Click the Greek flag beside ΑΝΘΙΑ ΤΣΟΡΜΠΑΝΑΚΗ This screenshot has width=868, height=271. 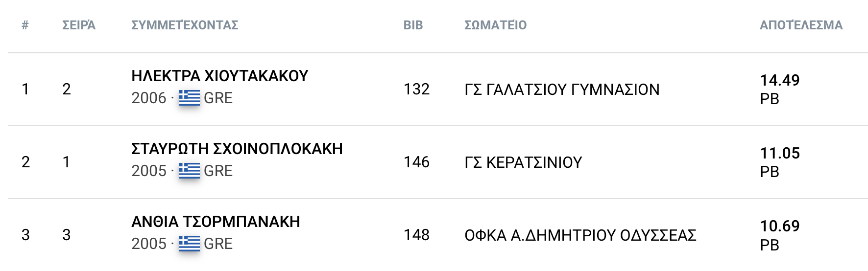click(x=189, y=244)
